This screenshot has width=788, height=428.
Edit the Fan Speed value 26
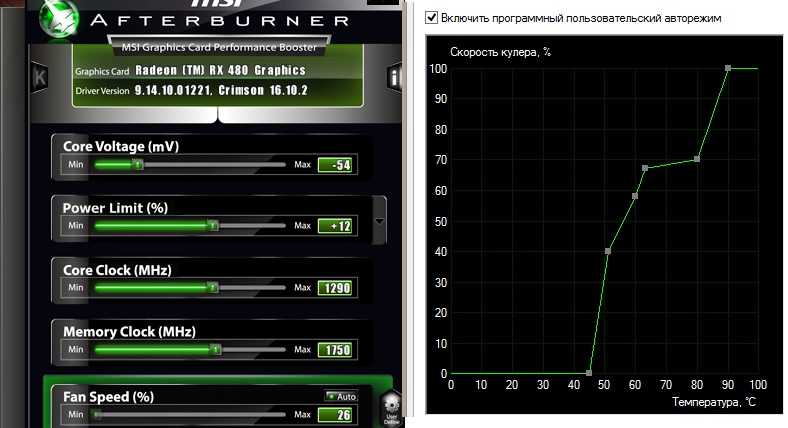coord(336,415)
